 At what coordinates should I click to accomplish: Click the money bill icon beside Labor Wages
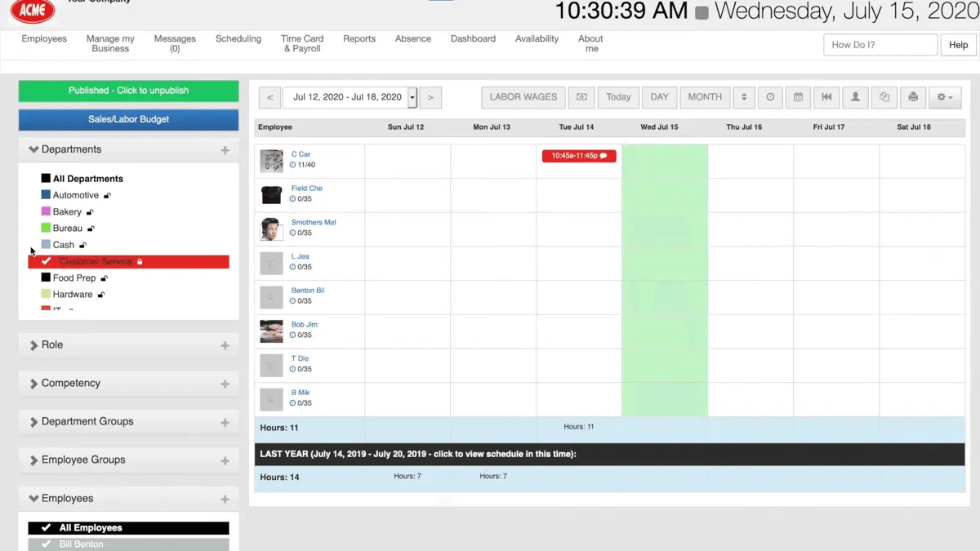click(581, 97)
